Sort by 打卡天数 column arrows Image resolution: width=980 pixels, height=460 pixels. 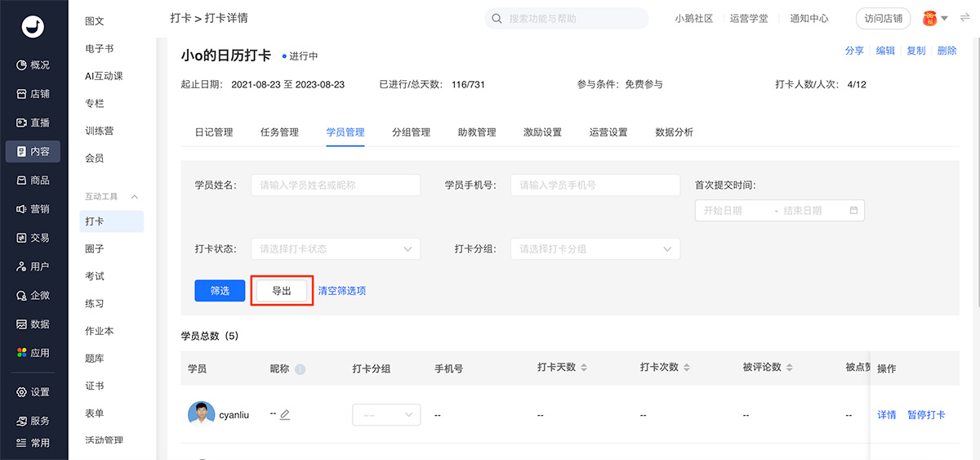[x=584, y=368]
